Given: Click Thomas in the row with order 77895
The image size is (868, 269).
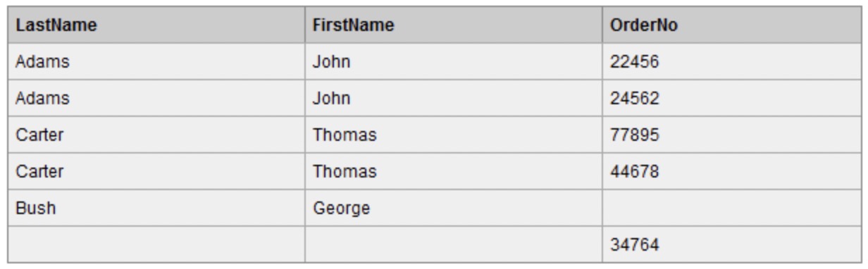Looking at the screenshot, I should click(x=452, y=135).
